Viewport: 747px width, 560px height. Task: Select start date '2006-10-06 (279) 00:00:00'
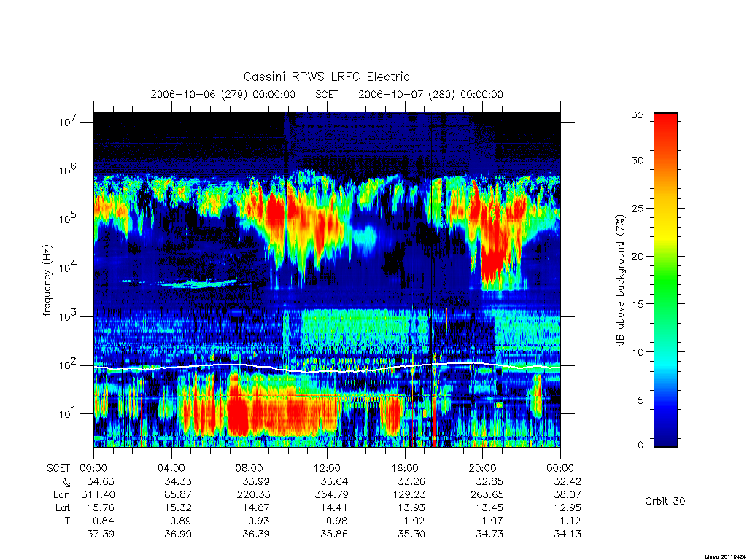click(223, 94)
